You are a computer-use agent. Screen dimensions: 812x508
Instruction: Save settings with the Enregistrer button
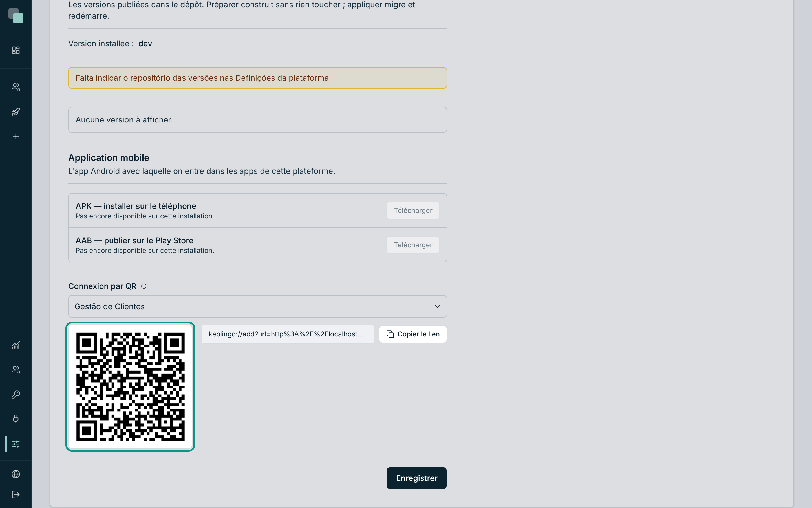click(416, 478)
